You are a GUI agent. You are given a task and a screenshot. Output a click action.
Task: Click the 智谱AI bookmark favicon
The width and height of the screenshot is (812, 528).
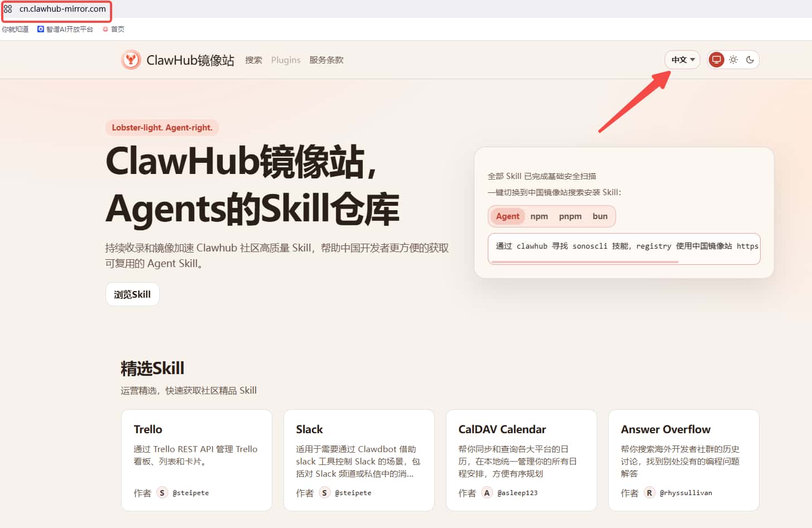(x=41, y=29)
